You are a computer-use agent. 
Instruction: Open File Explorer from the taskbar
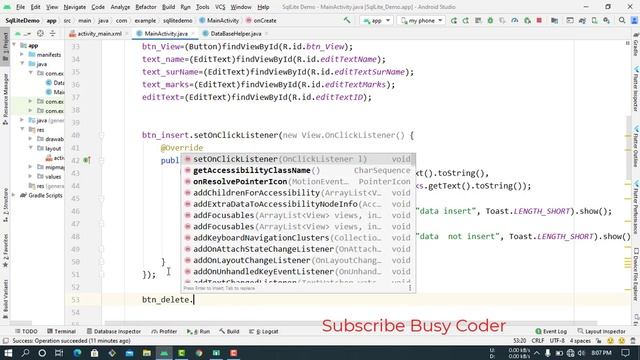click(147, 353)
